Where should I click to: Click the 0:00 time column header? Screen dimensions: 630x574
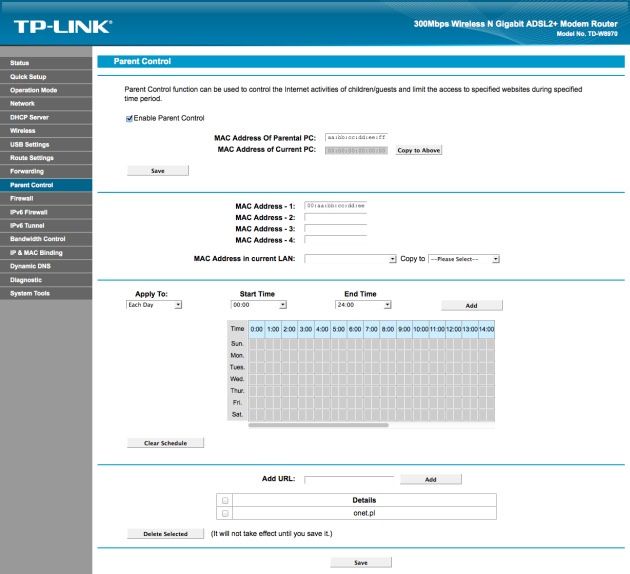point(256,329)
